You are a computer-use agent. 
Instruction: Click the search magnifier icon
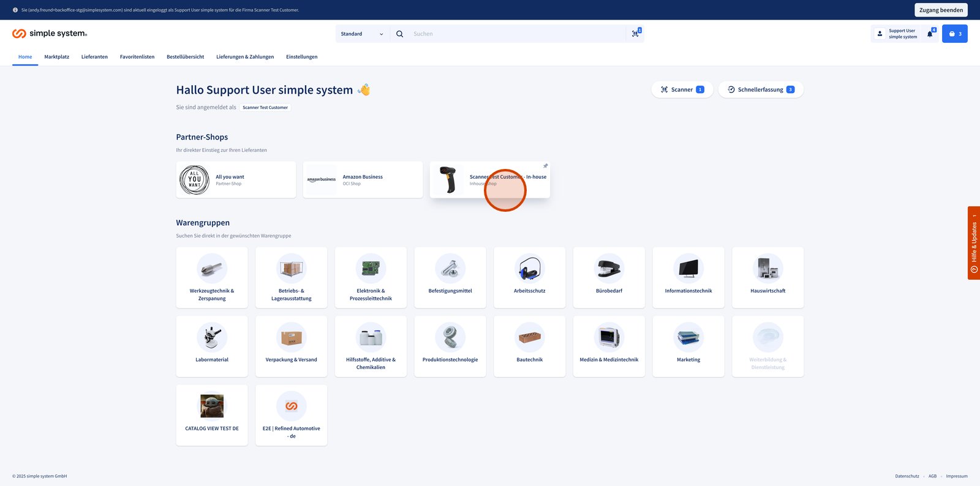(x=399, y=34)
